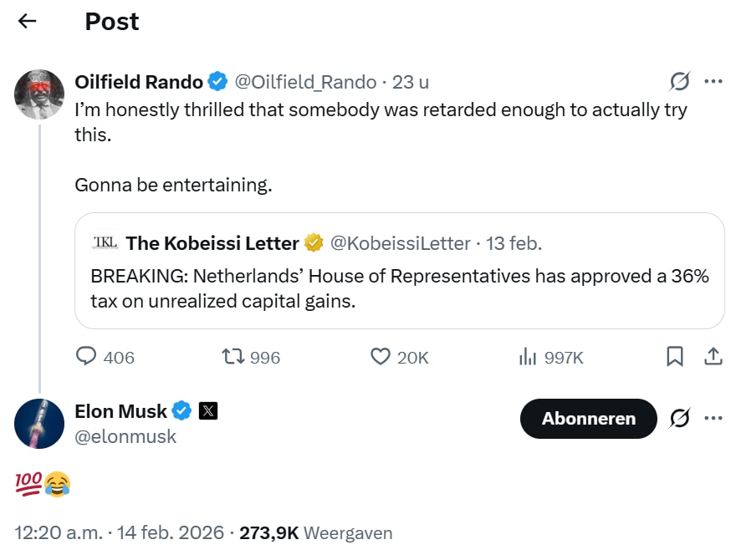Open the more options menu on the post
The width and height of the screenshot is (736, 560).
713,81
